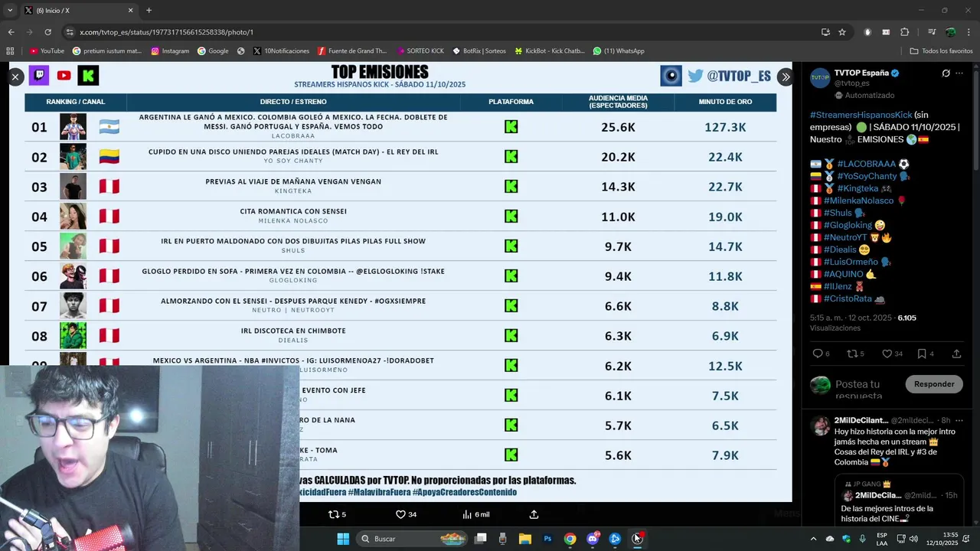Screen dimensions: 980x551
Task: Open (11) WhatsApp bookmark
Action: [x=619, y=51]
